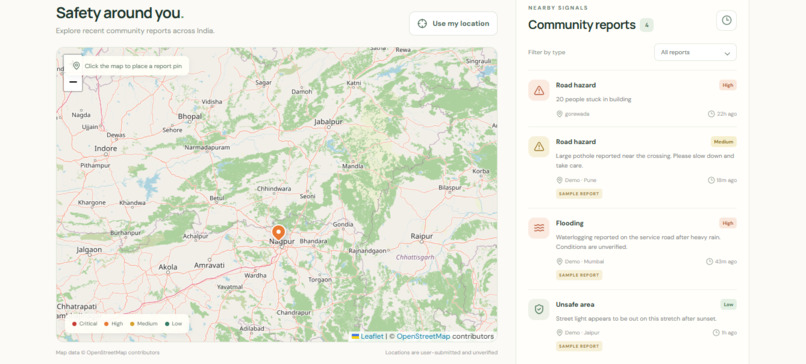Click Bhopal on the map
This screenshot has height=364, width=806.
[190, 117]
